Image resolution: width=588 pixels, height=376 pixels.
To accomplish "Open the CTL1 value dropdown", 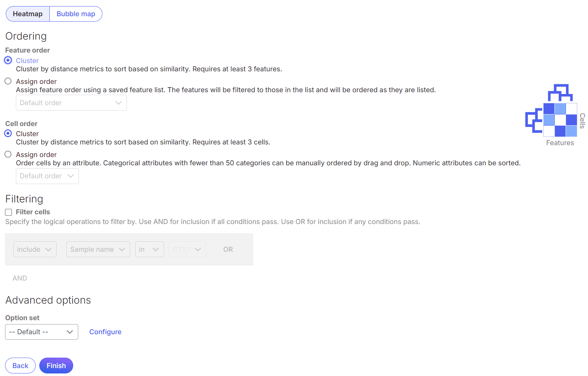I will coord(187,249).
